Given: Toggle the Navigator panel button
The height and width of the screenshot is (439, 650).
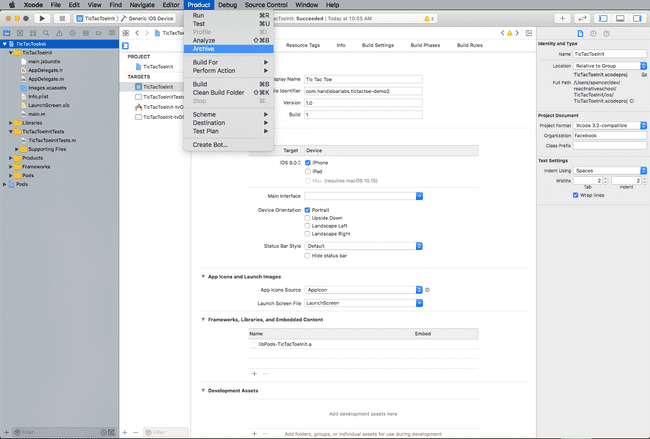Looking at the screenshot, I should pos(603,18).
